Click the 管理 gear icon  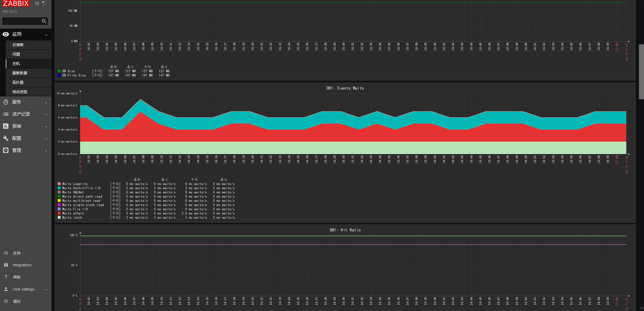[5, 150]
